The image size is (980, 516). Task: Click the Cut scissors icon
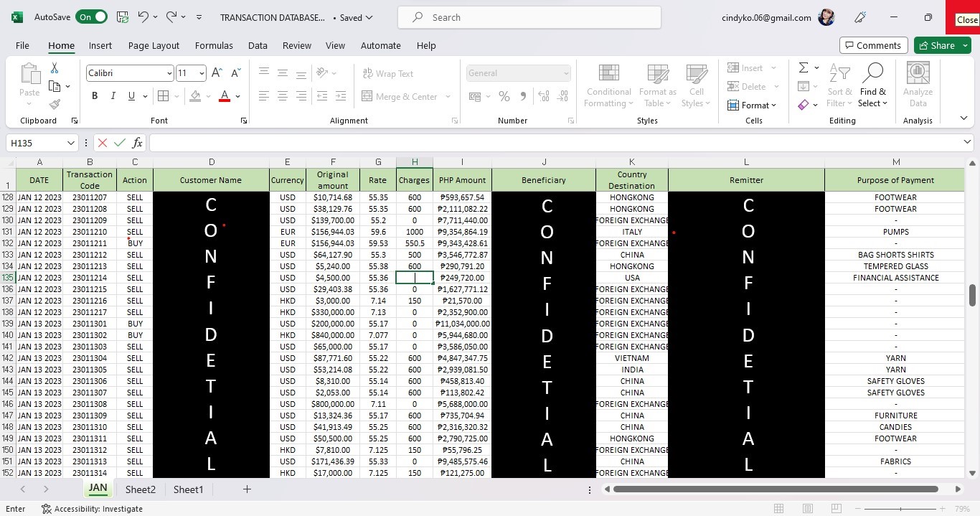(55, 68)
